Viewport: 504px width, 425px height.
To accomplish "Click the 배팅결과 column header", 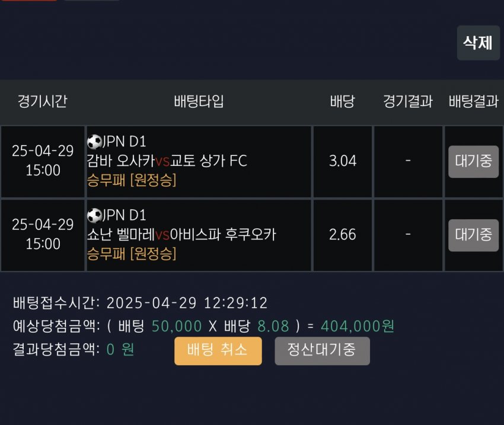I will 473,101.
